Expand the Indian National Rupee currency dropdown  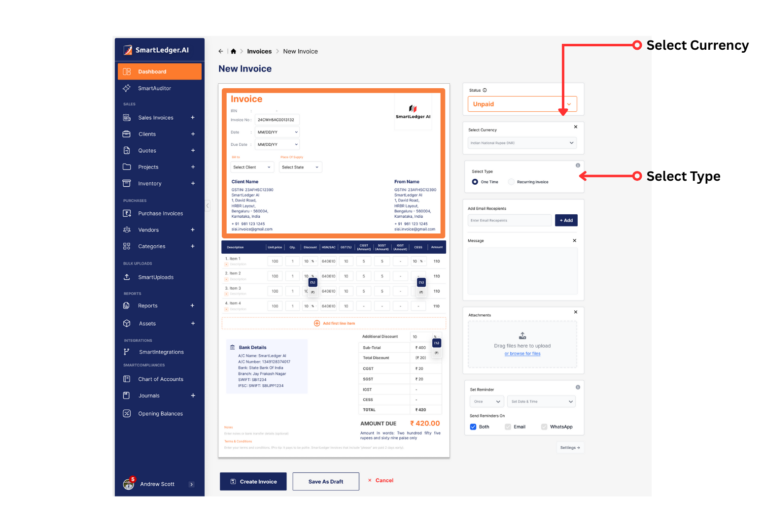[522, 143]
